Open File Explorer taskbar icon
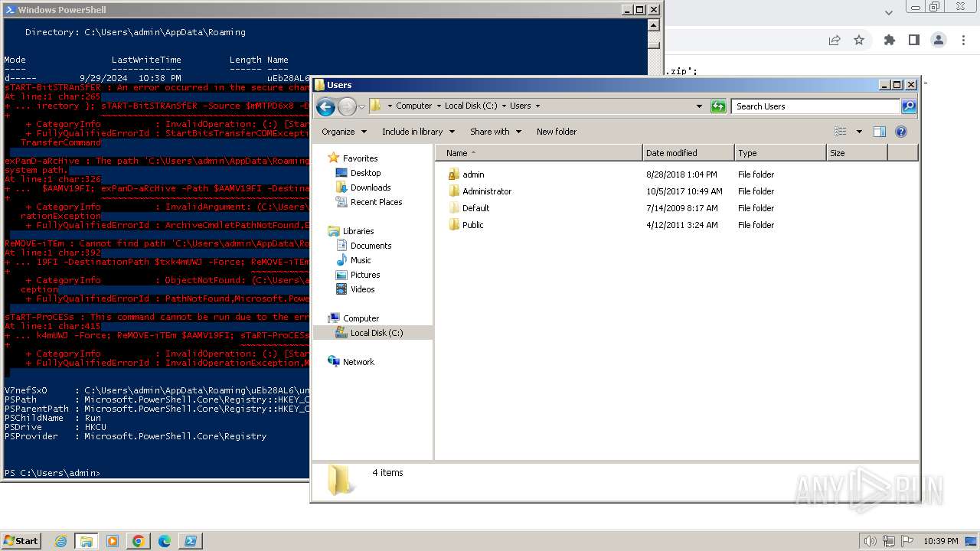 87,541
